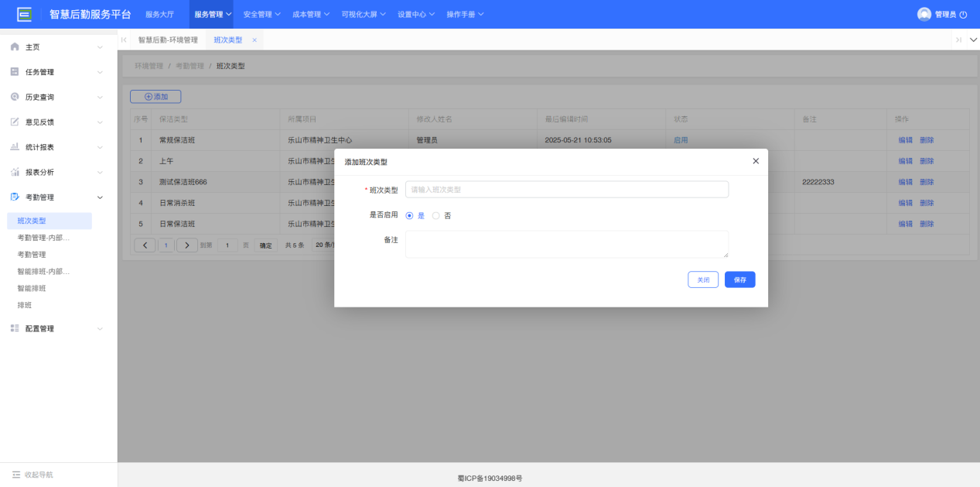Click the 关闭 button in the dialog
Image resolution: width=980 pixels, height=487 pixels.
pos(703,280)
